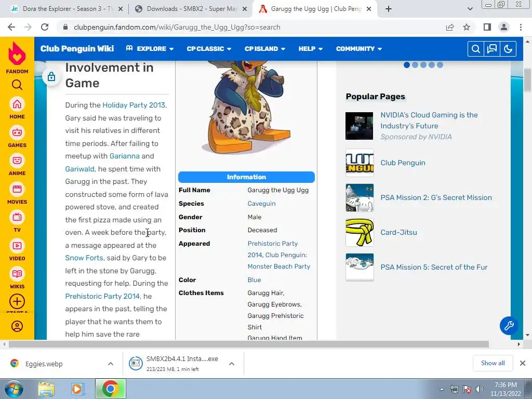Open Chrome three-dot menu
Image resolution: width=532 pixels, height=399 pixels.
tap(521, 27)
